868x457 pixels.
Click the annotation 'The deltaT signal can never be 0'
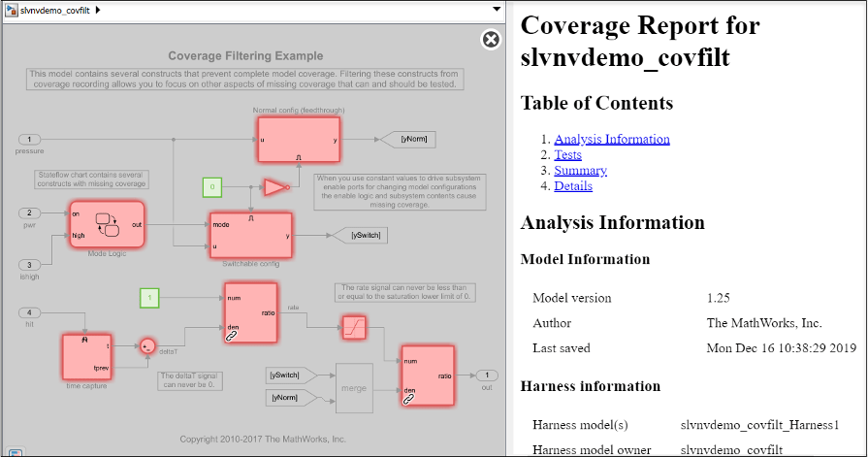coord(190,380)
